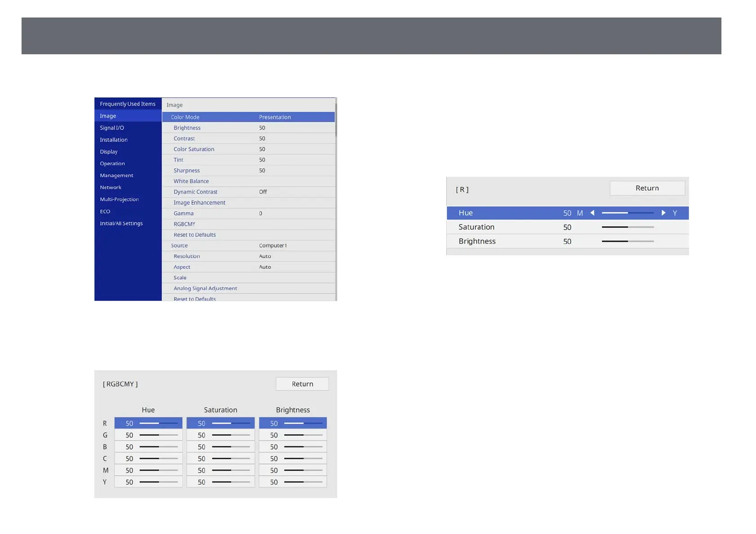Select the Color Saturation setting
Screen dimensions: 756x534
[248, 149]
